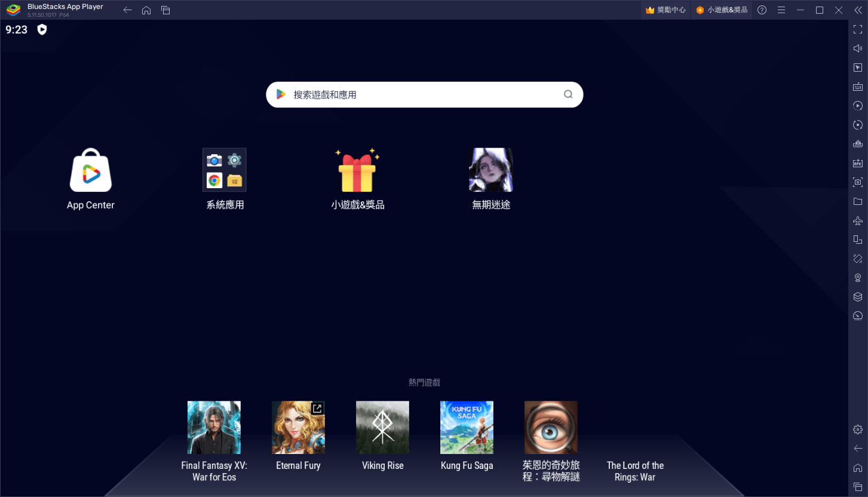Open settings gear in right sidebar
868x497 pixels.
[858, 429]
